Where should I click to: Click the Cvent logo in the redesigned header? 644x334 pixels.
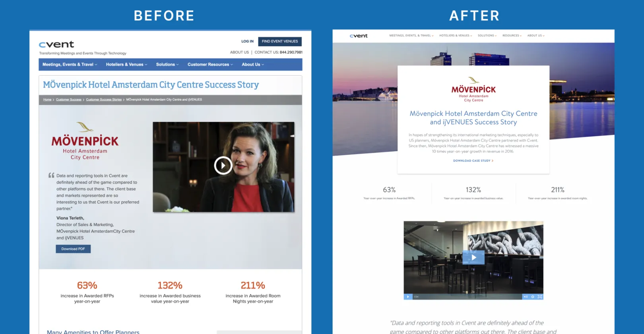tap(359, 36)
